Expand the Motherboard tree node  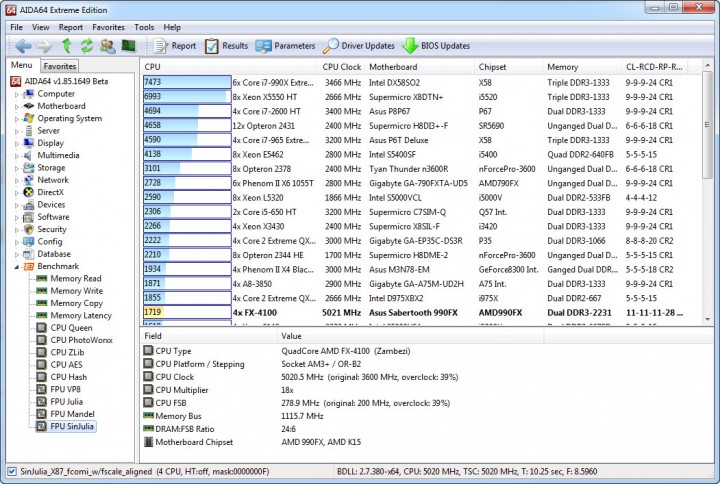(17, 107)
